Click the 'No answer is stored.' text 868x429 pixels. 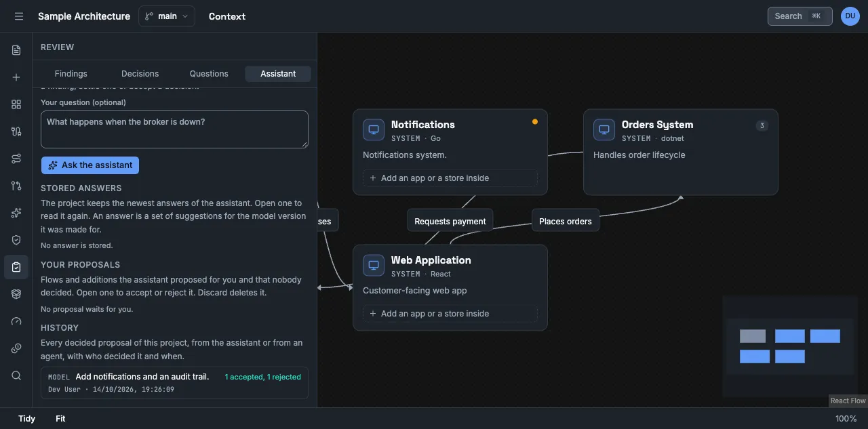coord(77,245)
